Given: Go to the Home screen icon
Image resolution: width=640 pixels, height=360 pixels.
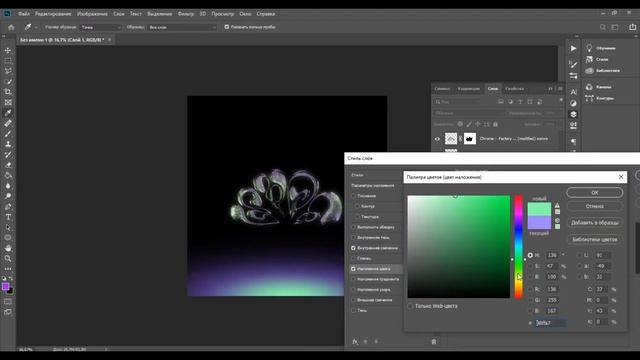Looking at the screenshot, I should coord(11,27).
